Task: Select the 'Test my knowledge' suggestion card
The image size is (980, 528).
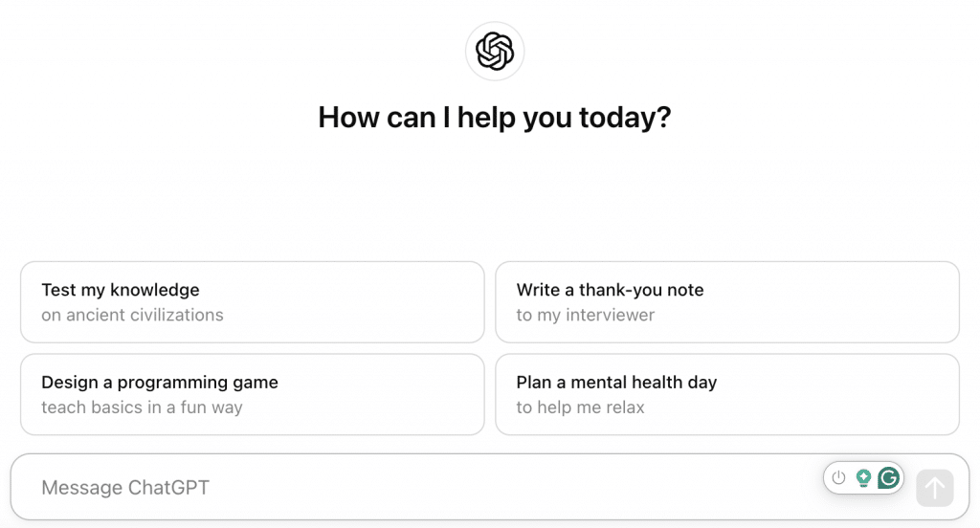Action: (252, 301)
